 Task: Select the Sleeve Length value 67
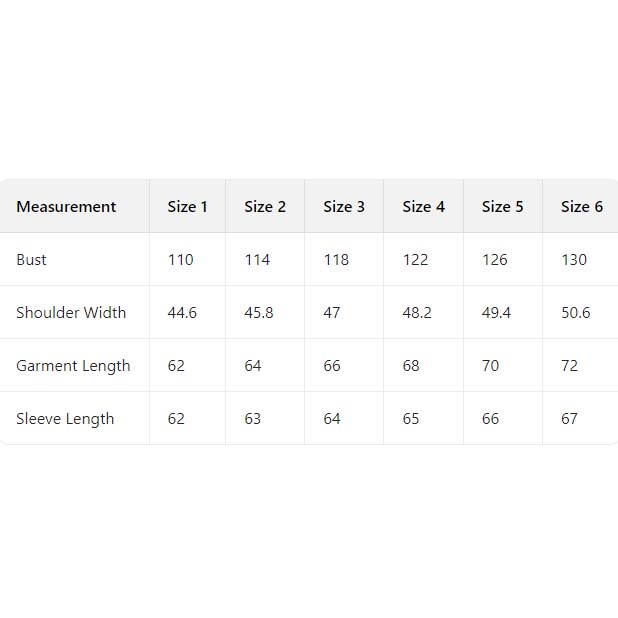click(x=569, y=419)
